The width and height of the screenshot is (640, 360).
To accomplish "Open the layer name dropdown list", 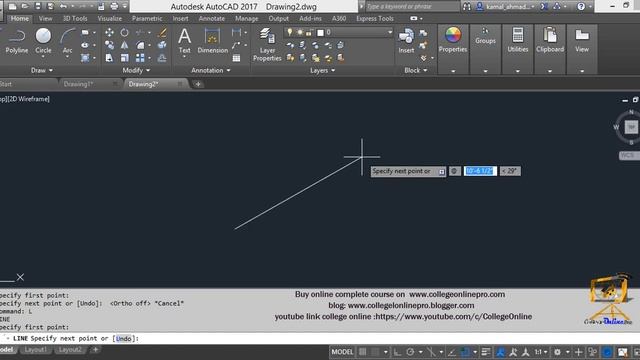I will click(389, 32).
